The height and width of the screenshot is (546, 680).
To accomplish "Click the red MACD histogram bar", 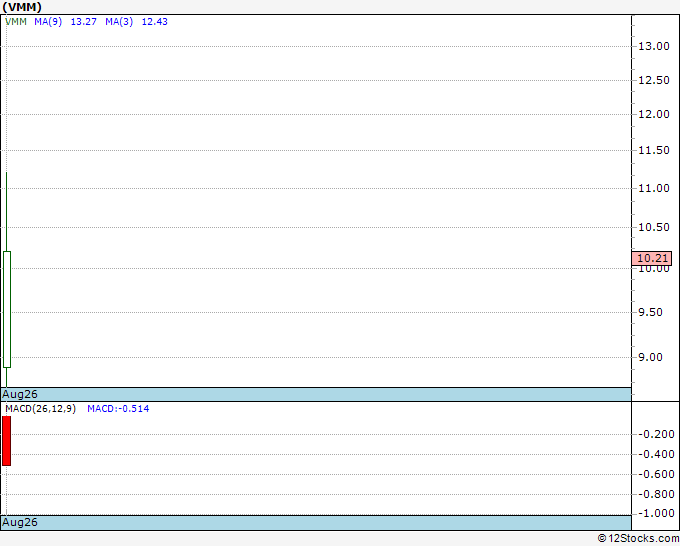I will coord(7,441).
